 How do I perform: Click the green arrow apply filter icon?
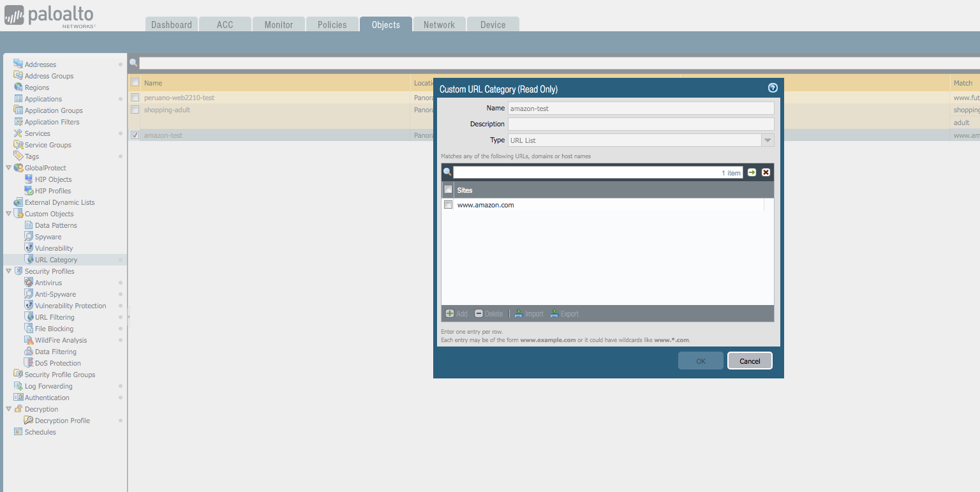[x=752, y=172]
